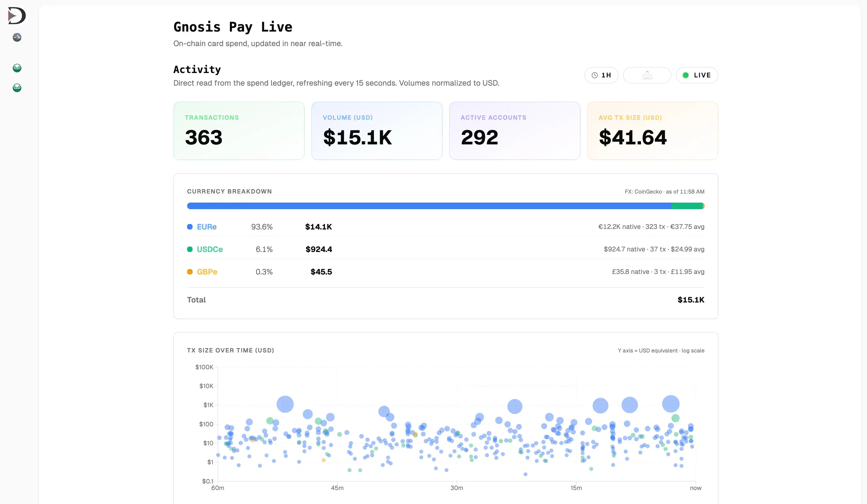Click the $0.1 y-axis label

[x=208, y=481]
